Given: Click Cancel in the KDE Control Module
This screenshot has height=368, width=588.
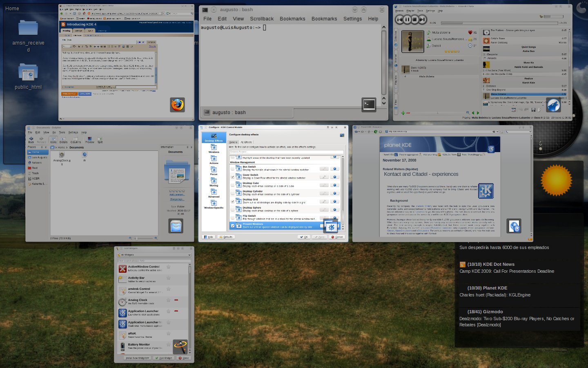Looking at the screenshot, I should pos(337,237).
